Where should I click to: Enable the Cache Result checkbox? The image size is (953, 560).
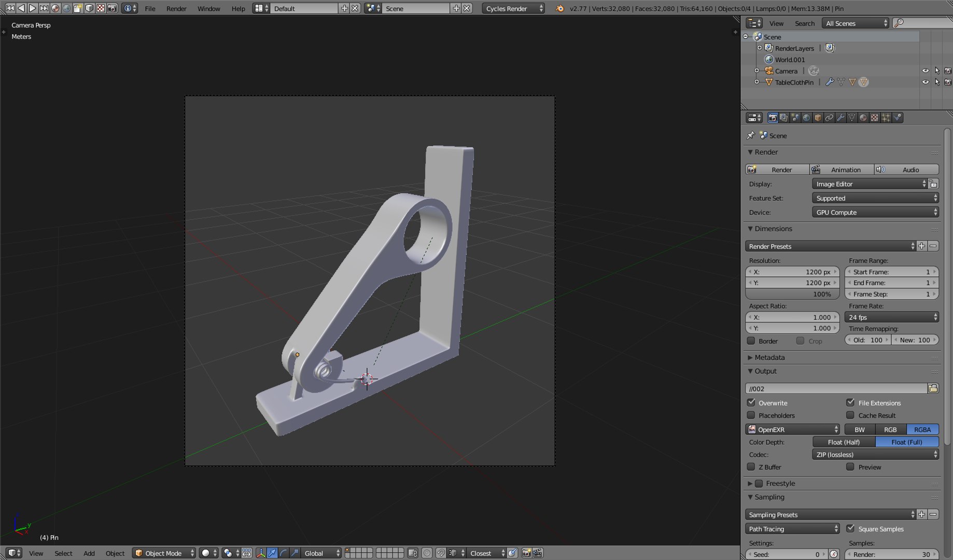(x=850, y=415)
